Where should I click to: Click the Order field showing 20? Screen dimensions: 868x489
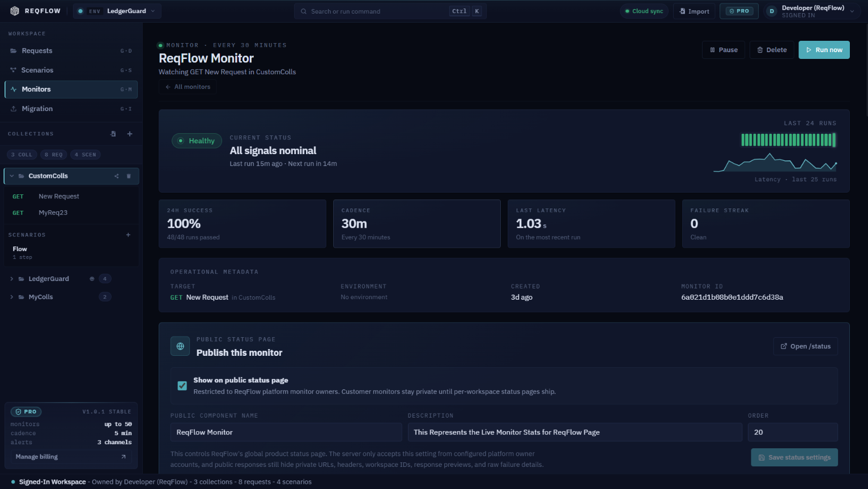[793, 432]
